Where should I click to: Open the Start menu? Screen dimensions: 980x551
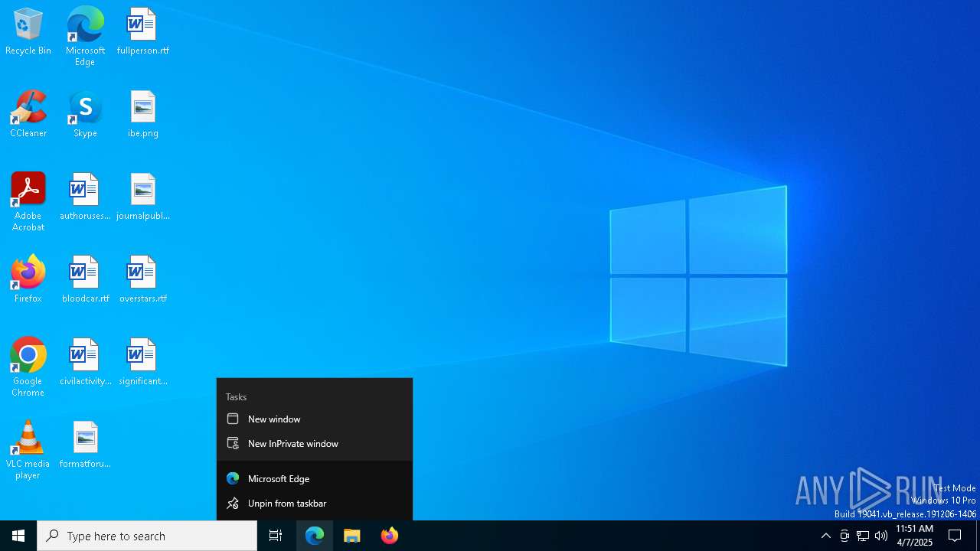point(18,536)
